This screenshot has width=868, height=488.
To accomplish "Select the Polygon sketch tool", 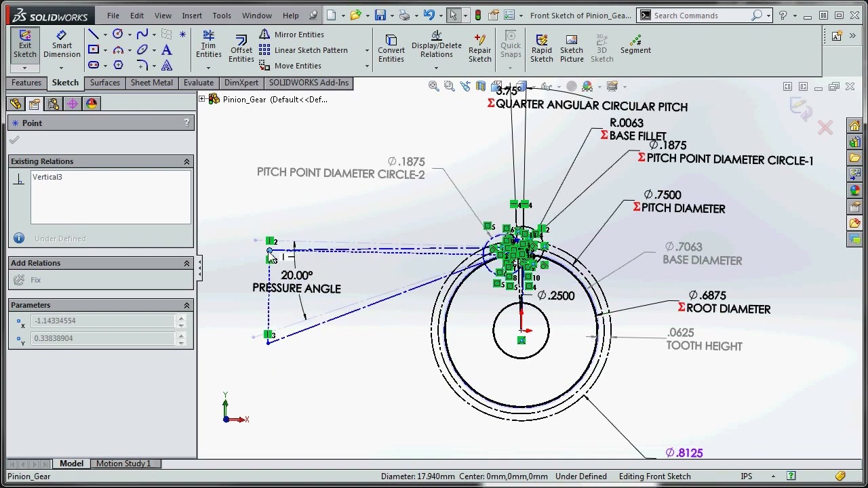I will pos(118,65).
